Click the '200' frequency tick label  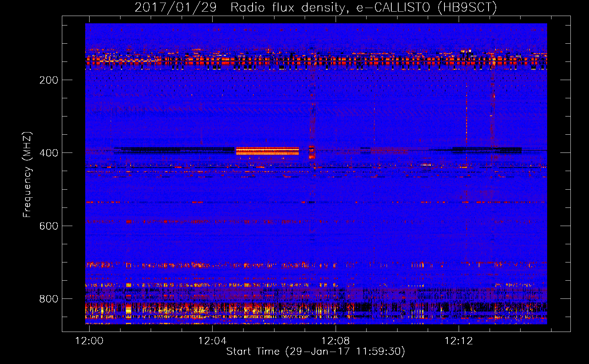pyautogui.click(x=49, y=80)
